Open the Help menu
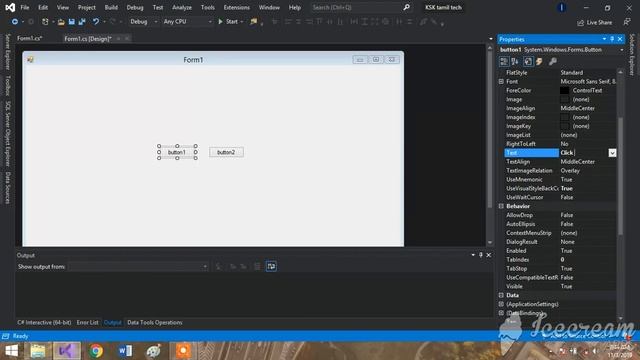Screen dimensions: 640x360 pos(295,7)
